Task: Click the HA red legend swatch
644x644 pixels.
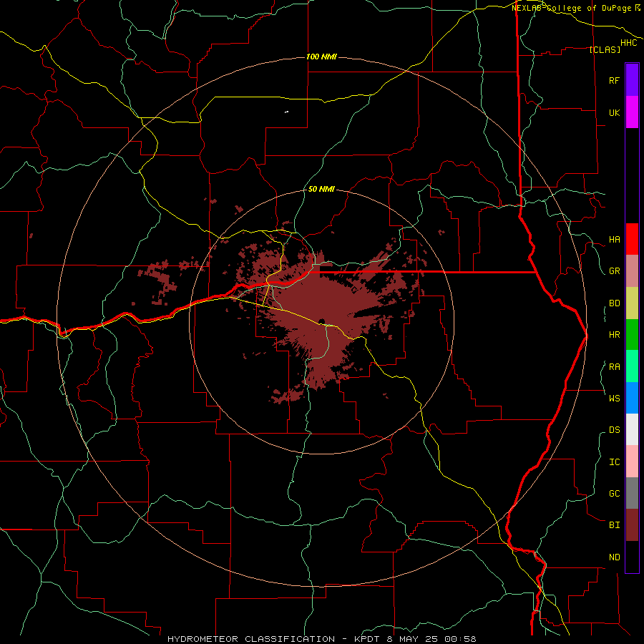Action: pos(632,239)
